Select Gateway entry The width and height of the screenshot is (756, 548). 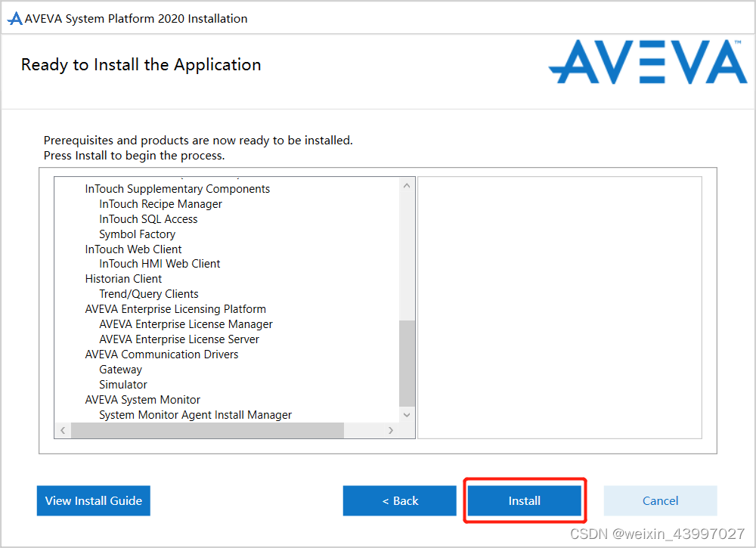tap(120, 370)
